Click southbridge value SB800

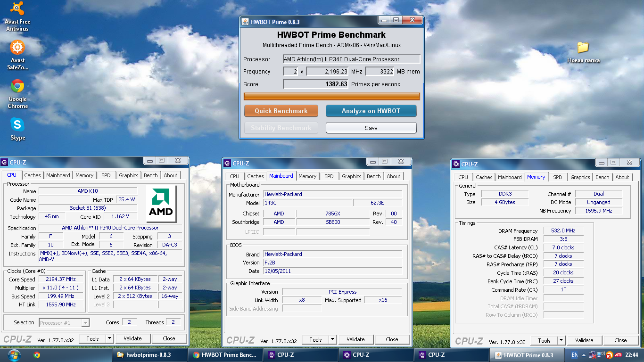click(333, 222)
